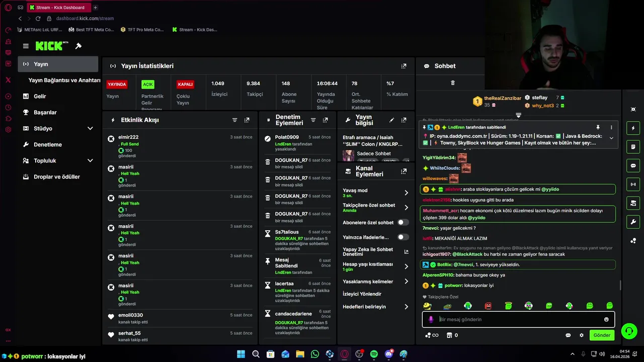The image size is (644, 362).
Task: Click the browser address bar
Action: click(x=85, y=19)
